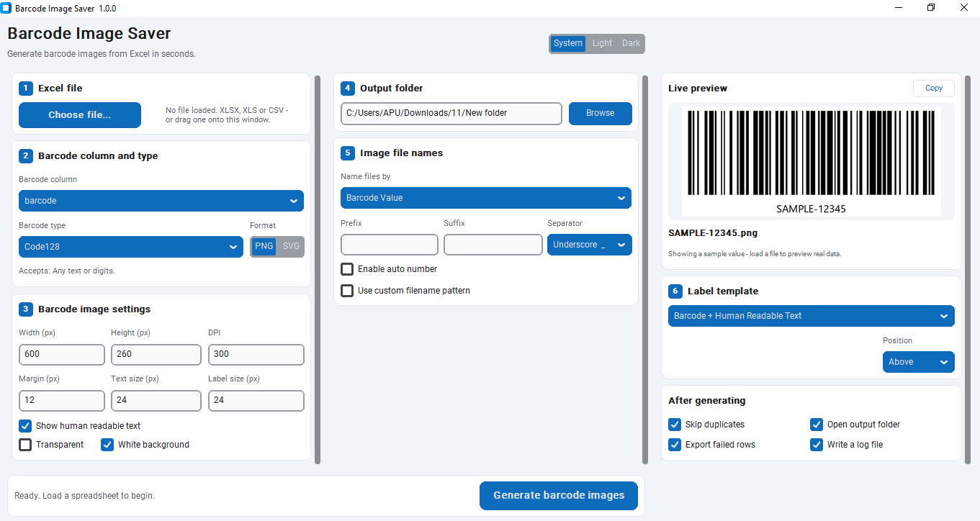Switch theme to Dark
Viewport: 980px width, 521px height.
click(631, 43)
